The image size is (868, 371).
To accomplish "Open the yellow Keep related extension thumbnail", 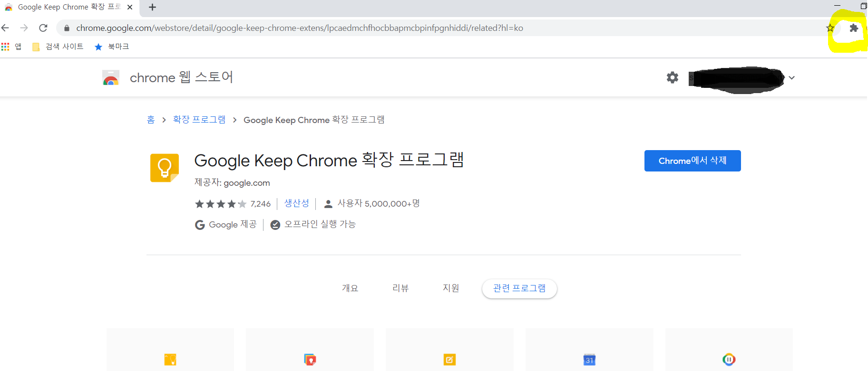I will coord(170,360).
